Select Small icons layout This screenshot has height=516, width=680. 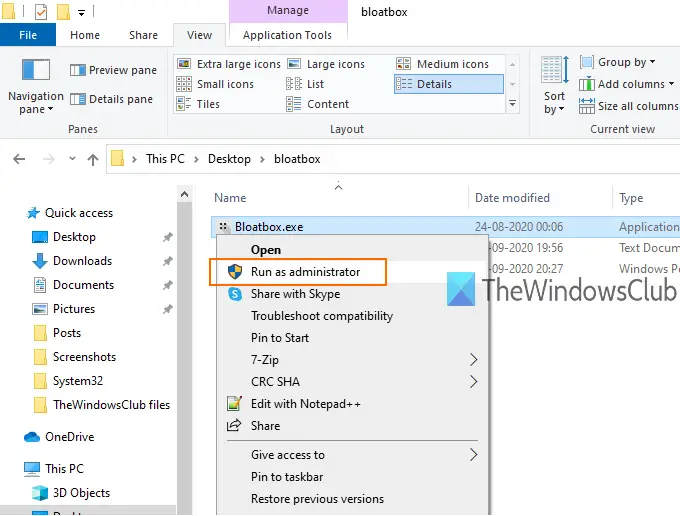(x=215, y=84)
